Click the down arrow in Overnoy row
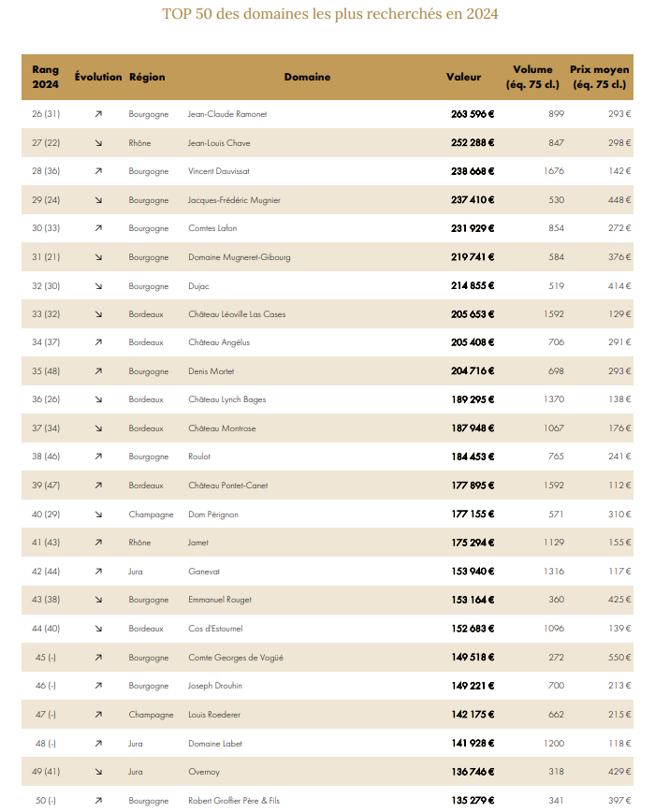Viewport: 655px width, 812px height. (98, 772)
